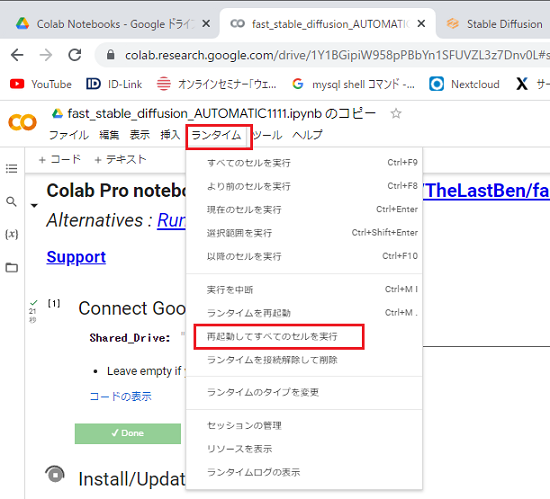Collapse the Colab Pro notebook section
This screenshot has height=499, width=550.
coord(34,205)
